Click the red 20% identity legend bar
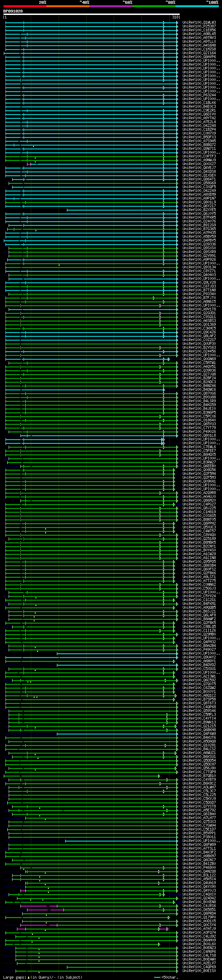Image resolution: width=222 pixels, height=980 pixels. pyautogui.click(x=25, y=6)
